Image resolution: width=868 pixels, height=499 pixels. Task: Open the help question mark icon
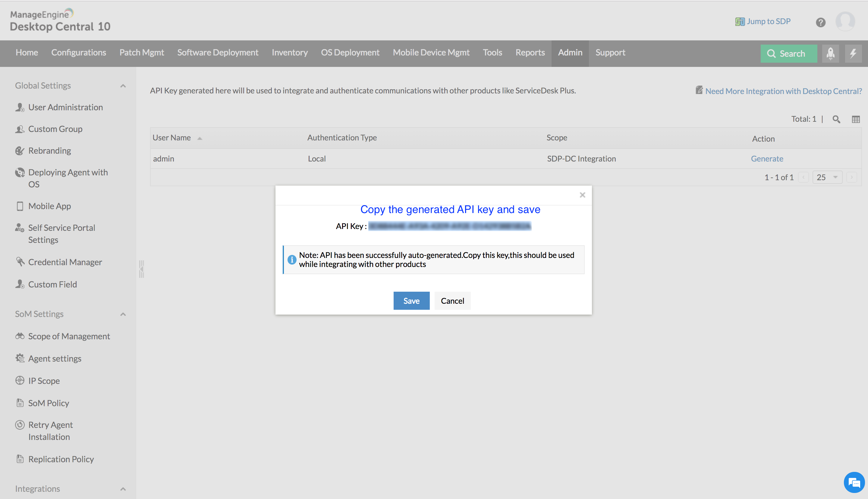pyautogui.click(x=820, y=23)
